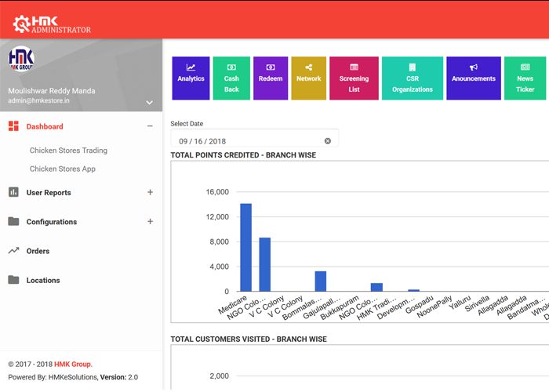Expand the user profile dropdown arrow

tap(149, 103)
